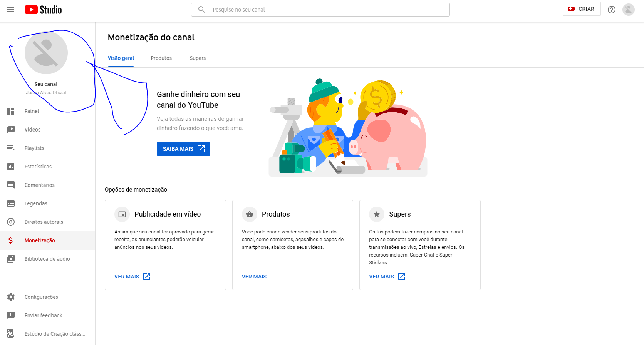
Task: Click VER MAIS under Publicidade em vídeo
Action: coord(132,277)
